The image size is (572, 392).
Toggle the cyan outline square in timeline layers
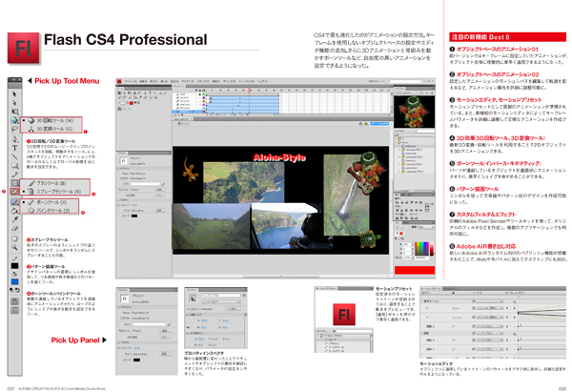point(204,108)
